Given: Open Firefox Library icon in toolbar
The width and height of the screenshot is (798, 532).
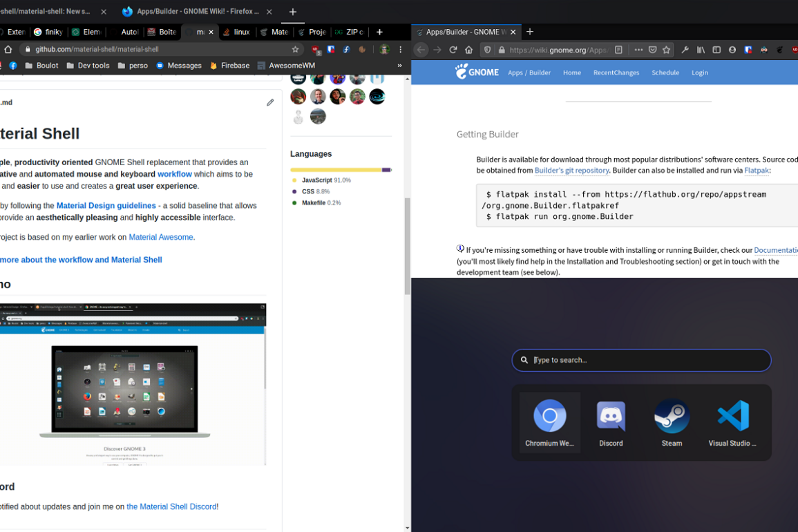Looking at the screenshot, I should click(701, 50).
